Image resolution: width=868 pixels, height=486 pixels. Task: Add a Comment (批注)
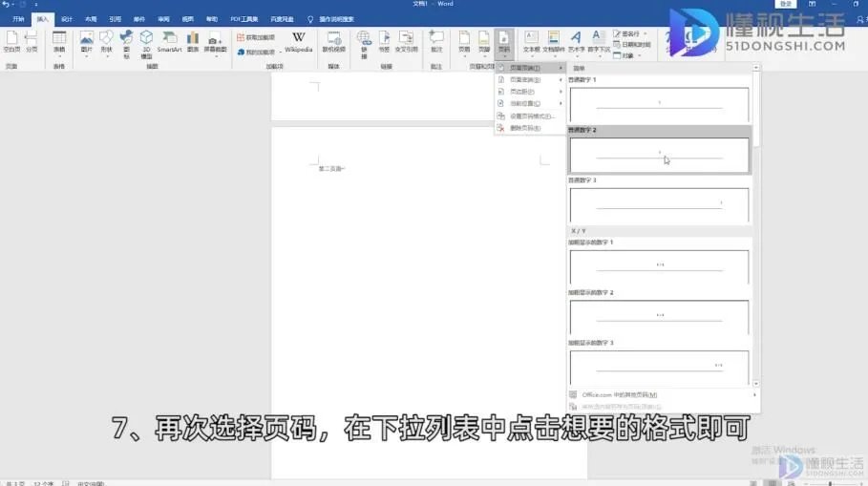(x=436, y=42)
